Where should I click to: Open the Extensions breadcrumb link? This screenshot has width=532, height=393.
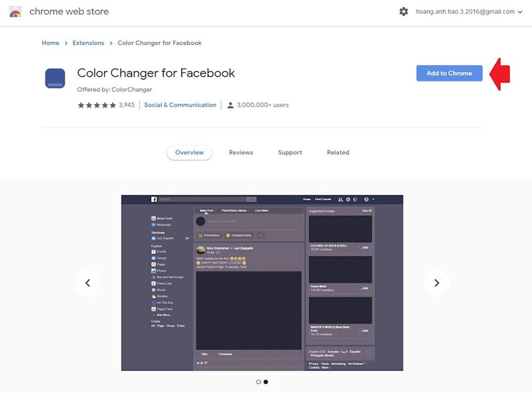(89, 43)
